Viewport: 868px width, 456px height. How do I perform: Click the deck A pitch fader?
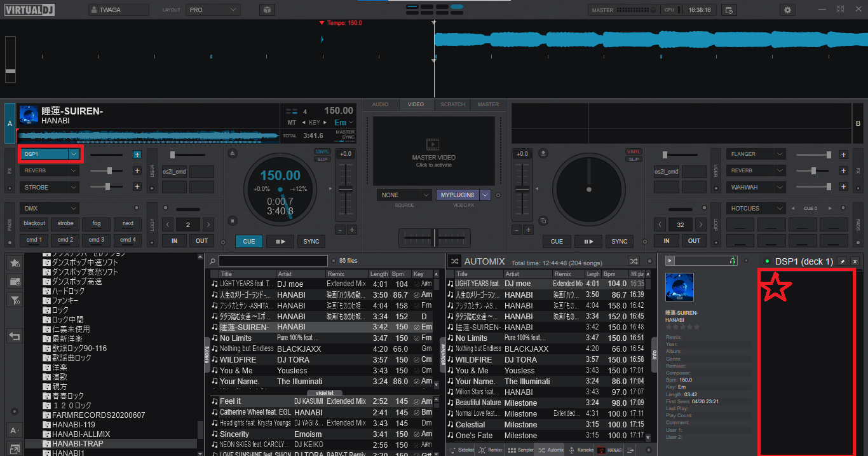pyautogui.click(x=346, y=190)
